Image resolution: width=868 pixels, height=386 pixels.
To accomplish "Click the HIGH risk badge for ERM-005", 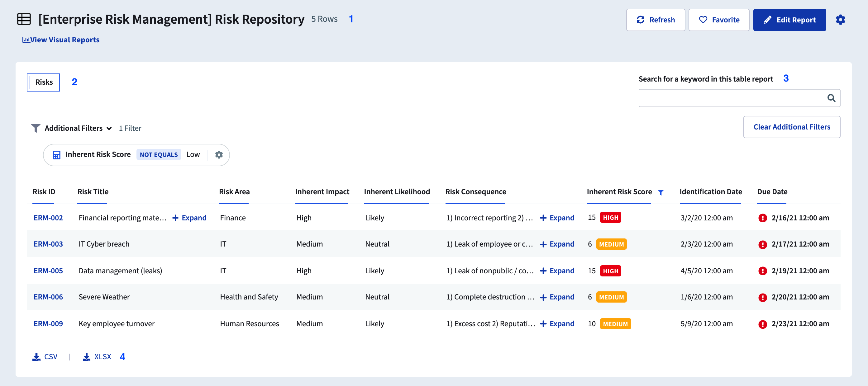I will (610, 271).
